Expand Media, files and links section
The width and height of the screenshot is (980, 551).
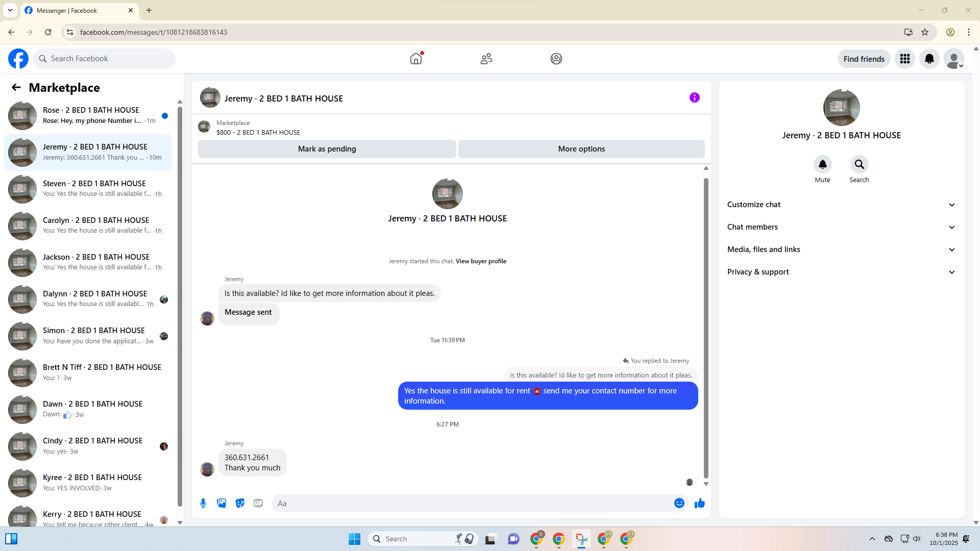pos(841,249)
